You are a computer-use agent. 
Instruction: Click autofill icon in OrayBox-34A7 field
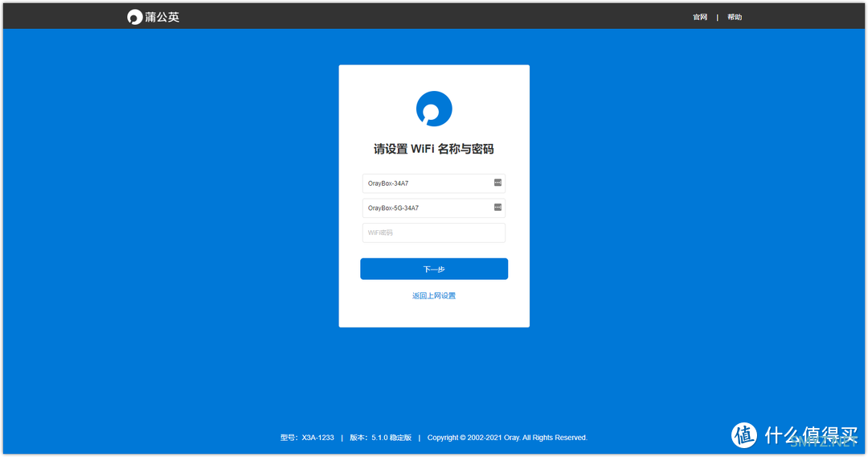point(497,183)
